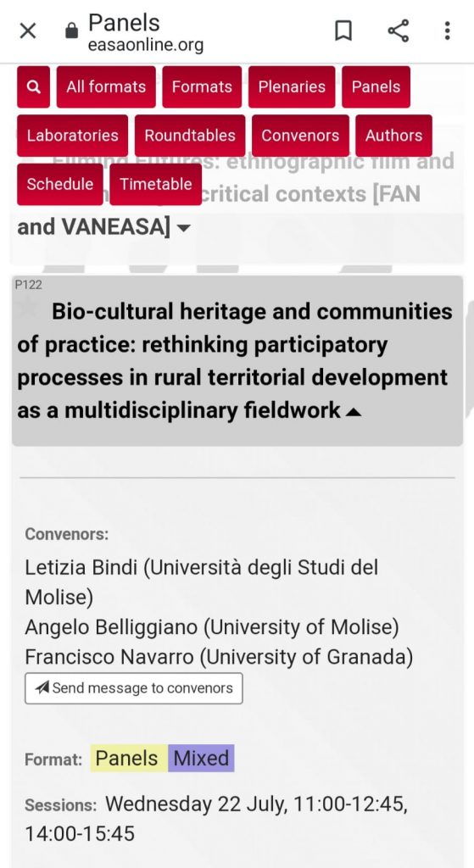Open the conference Schedule
474x868 pixels.
click(60, 184)
